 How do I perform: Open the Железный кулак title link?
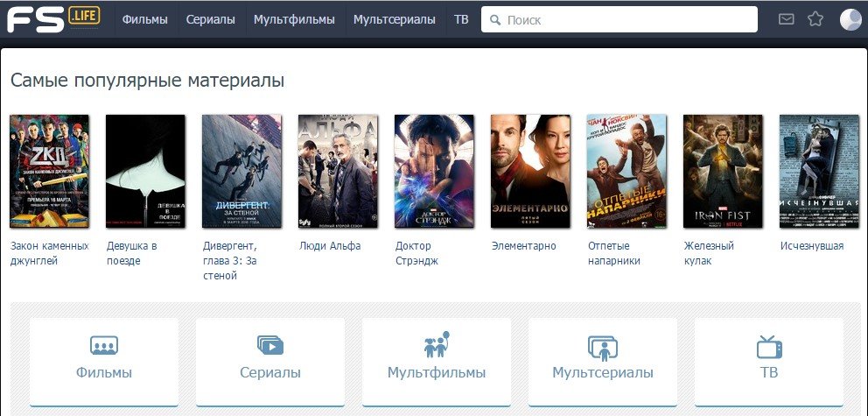tap(709, 253)
